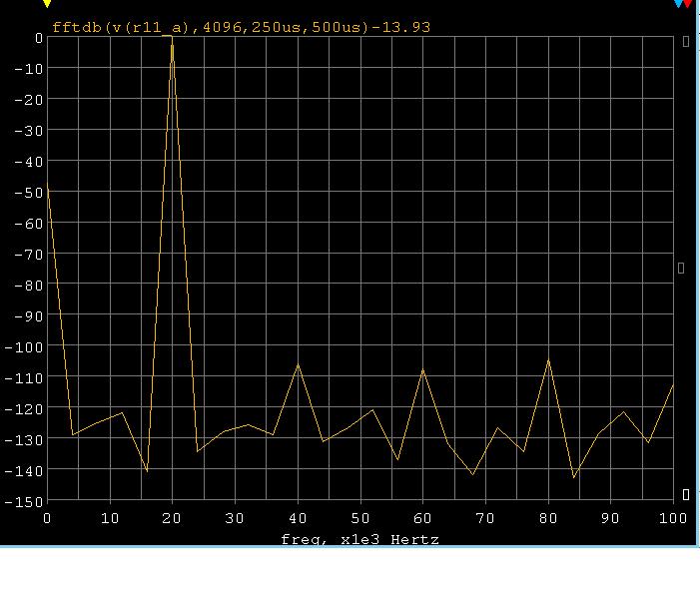Click the 'freq, x1e3 Hertz' axis title
This screenshot has width=700, height=599.
coord(359,540)
